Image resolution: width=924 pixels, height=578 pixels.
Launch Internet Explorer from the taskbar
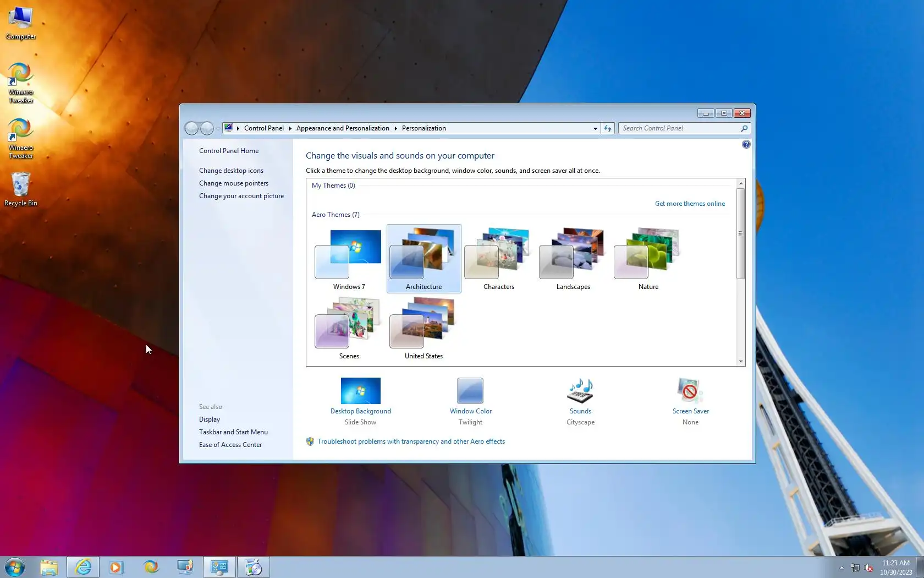click(x=83, y=567)
